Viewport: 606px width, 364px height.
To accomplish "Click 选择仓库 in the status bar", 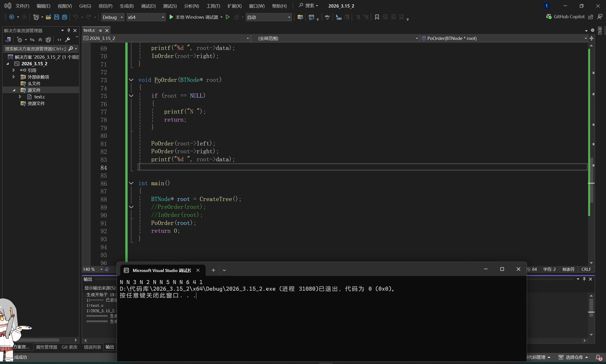I will coord(574,357).
